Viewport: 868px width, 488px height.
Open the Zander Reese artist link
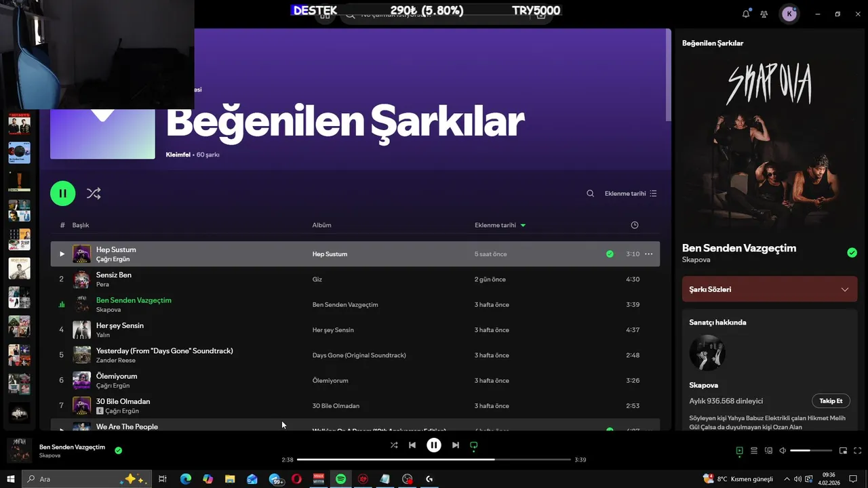pos(116,361)
